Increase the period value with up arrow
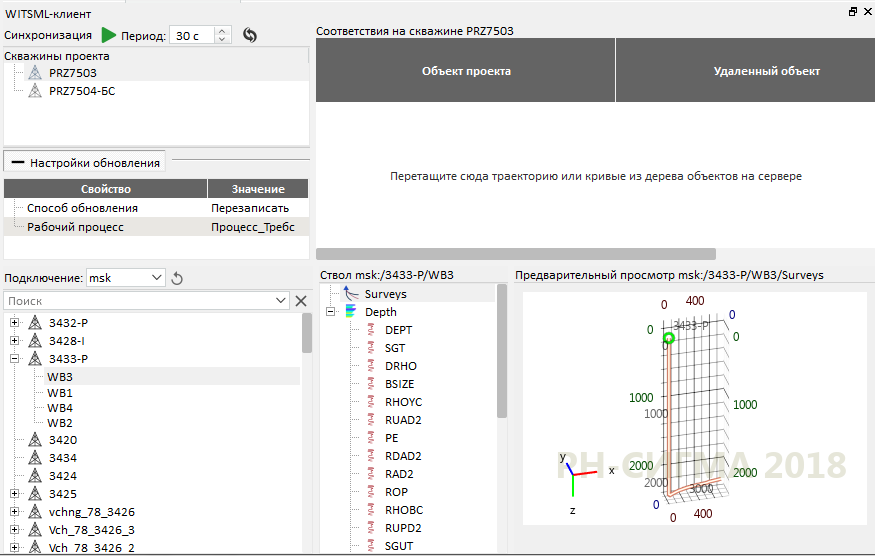875x556 pixels. click(x=222, y=31)
